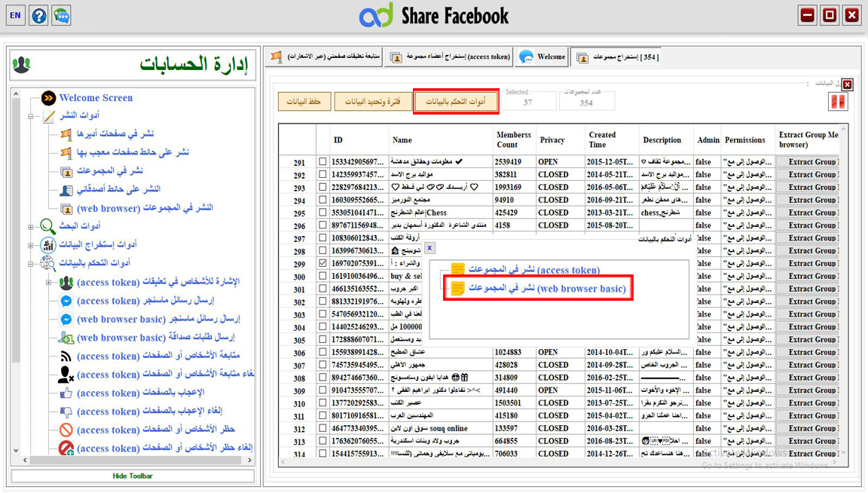Click the unfollow people icon
This screenshot has height=493, width=868.
click(66, 375)
